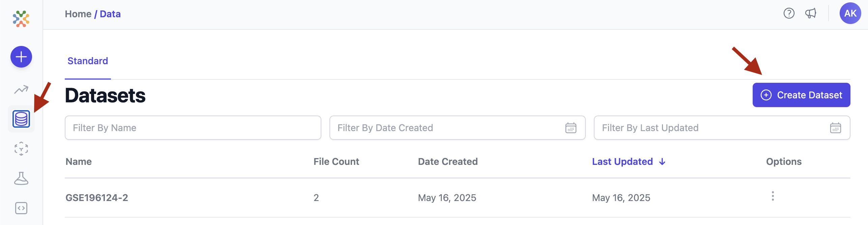Open the flask experiments sidebar icon
868x225 pixels.
pyautogui.click(x=21, y=178)
